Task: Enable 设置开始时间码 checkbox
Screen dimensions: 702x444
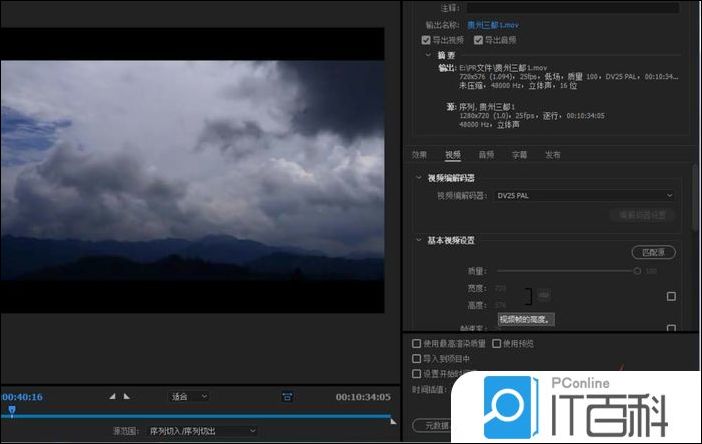Action: (x=416, y=374)
